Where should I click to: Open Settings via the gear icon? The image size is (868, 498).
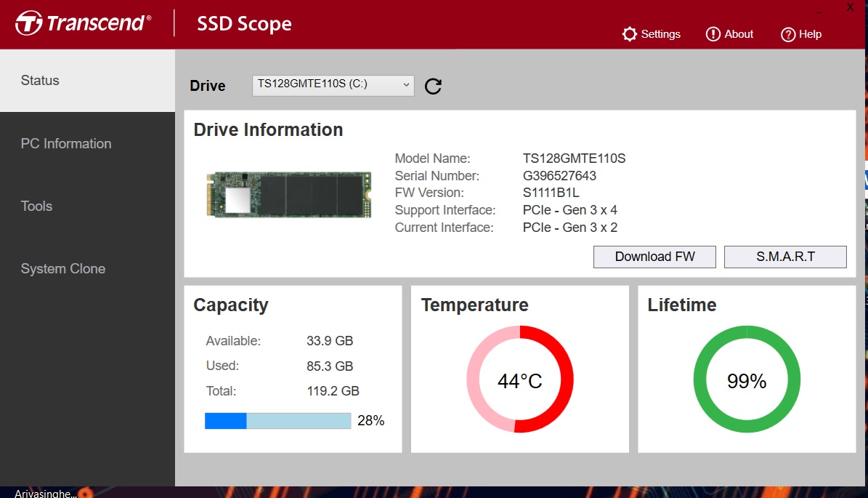click(630, 34)
